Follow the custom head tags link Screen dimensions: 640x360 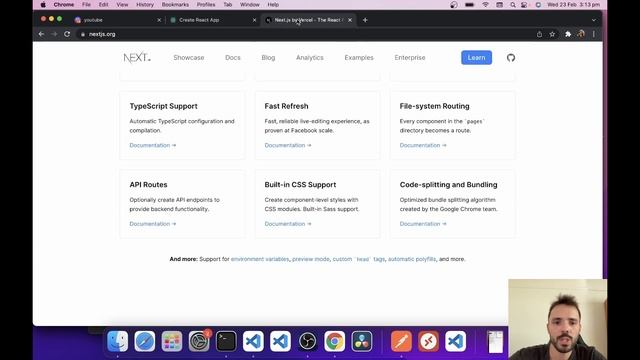coord(359,259)
